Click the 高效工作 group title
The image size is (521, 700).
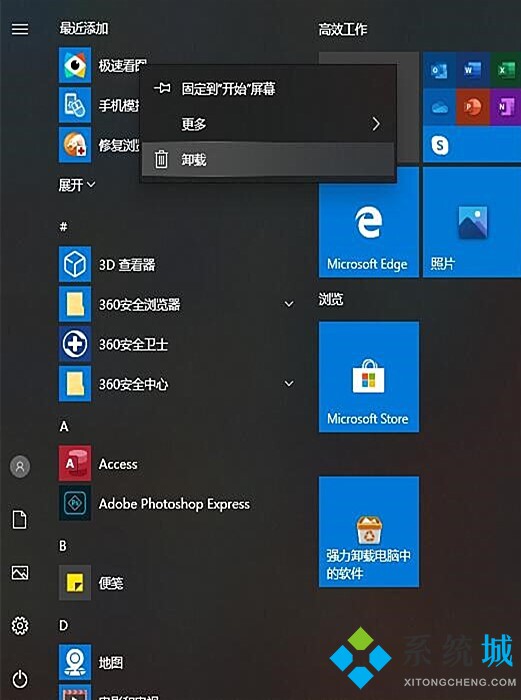point(343,29)
